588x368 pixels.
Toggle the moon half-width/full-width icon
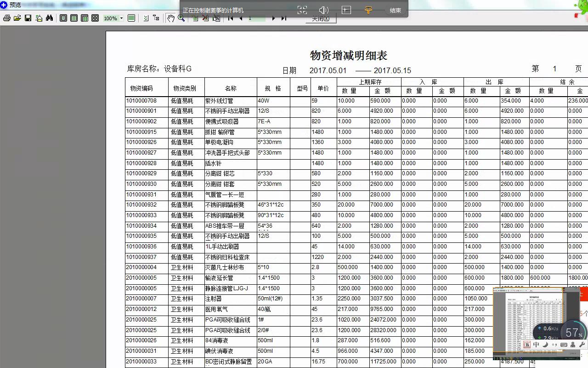tap(545, 345)
